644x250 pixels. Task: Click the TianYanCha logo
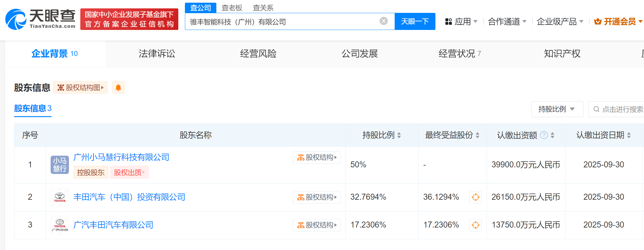click(x=40, y=19)
